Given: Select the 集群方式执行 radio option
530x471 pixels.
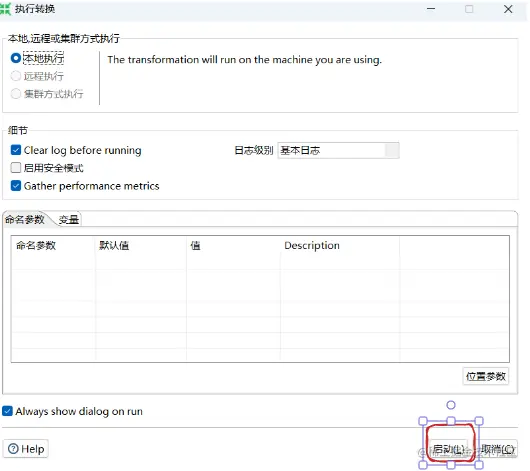Looking at the screenshot, I should click(x=16, y=93).
